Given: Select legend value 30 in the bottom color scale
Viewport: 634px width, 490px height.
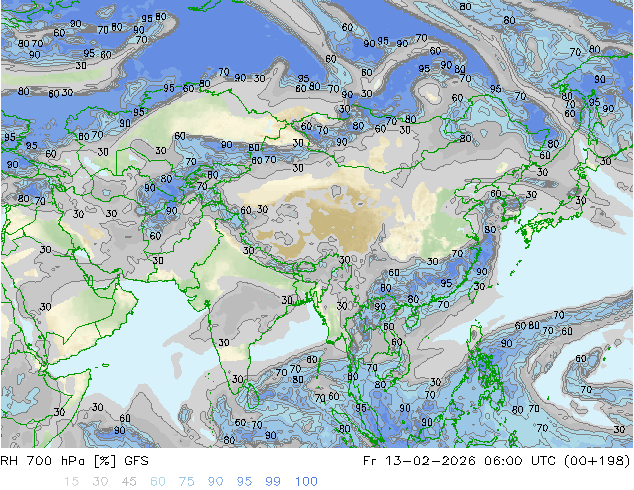Looking at the screenshot, I should coord(100,482).
